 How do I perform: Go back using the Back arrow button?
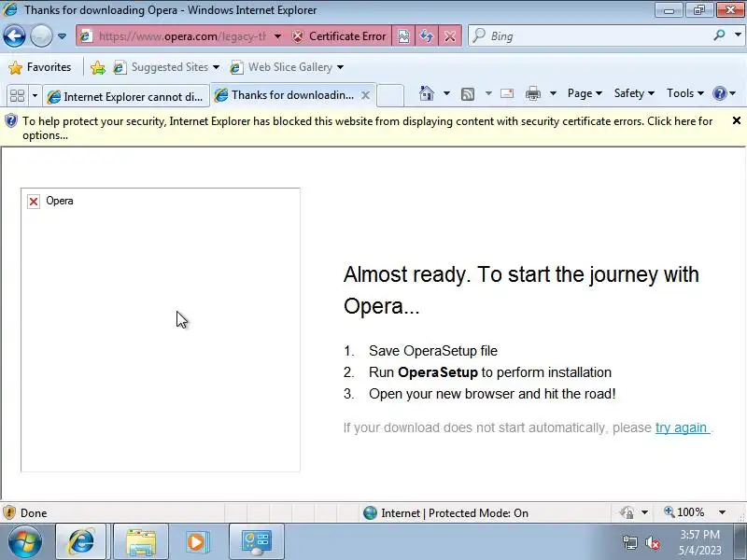[x=14, y=35]
